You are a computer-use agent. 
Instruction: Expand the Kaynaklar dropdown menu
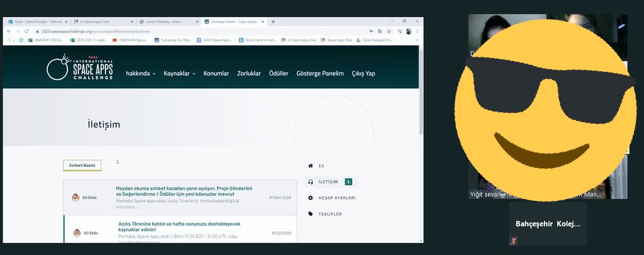point(179,74)
